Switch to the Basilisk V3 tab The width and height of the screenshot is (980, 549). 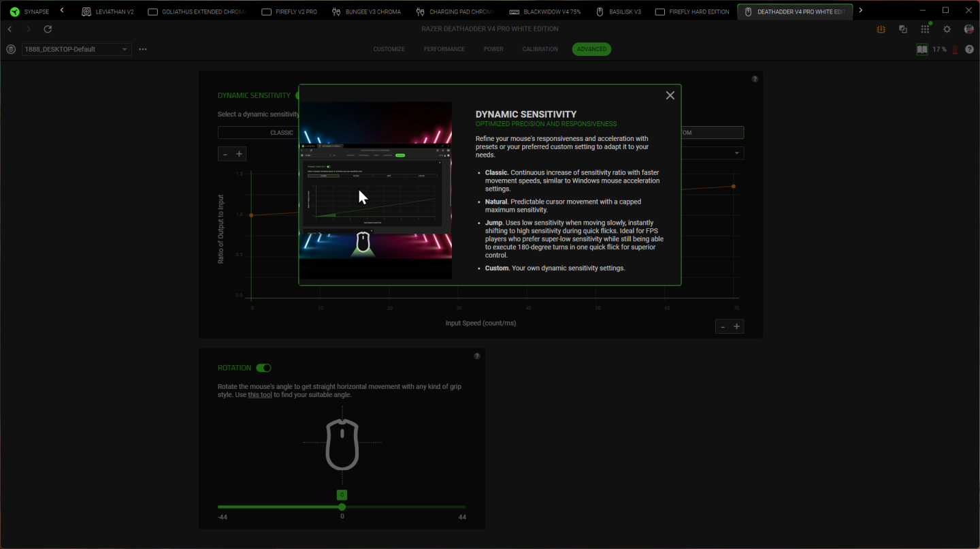(x=618, y=12)
